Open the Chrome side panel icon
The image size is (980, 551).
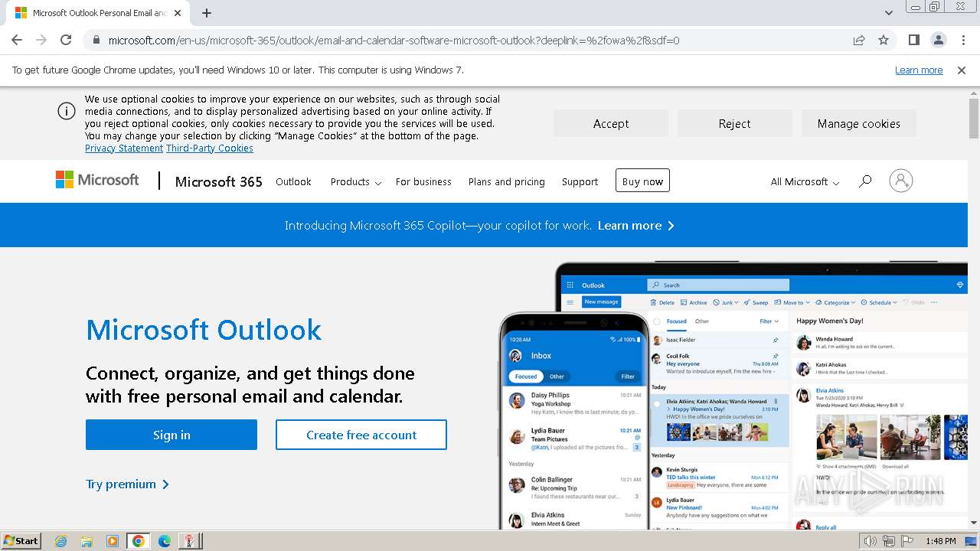(x=913, y=41)
